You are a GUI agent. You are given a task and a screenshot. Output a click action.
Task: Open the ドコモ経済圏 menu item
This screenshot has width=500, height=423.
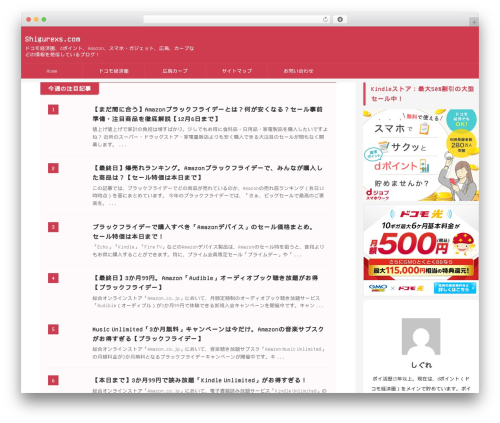click(x=113, y=71)
